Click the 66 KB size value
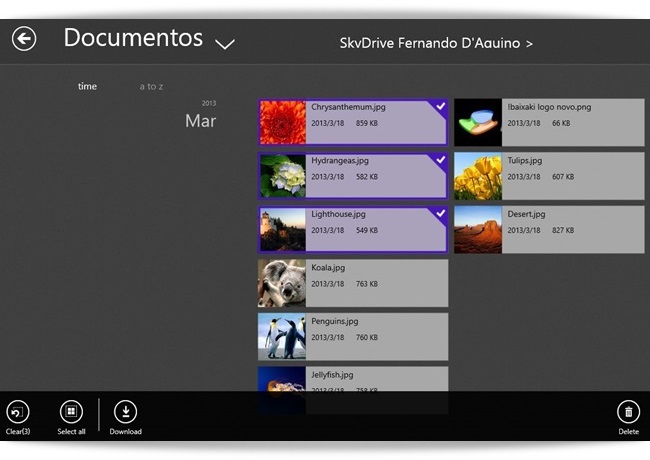650x460 pixels. pyautogui.click(x=561, y=123)
